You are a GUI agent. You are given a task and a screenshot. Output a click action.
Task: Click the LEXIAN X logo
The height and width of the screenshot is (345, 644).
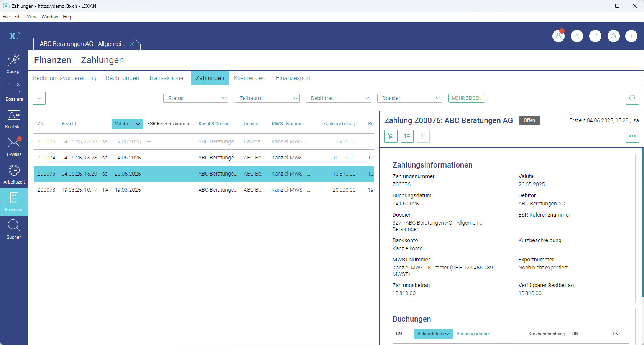14,36
